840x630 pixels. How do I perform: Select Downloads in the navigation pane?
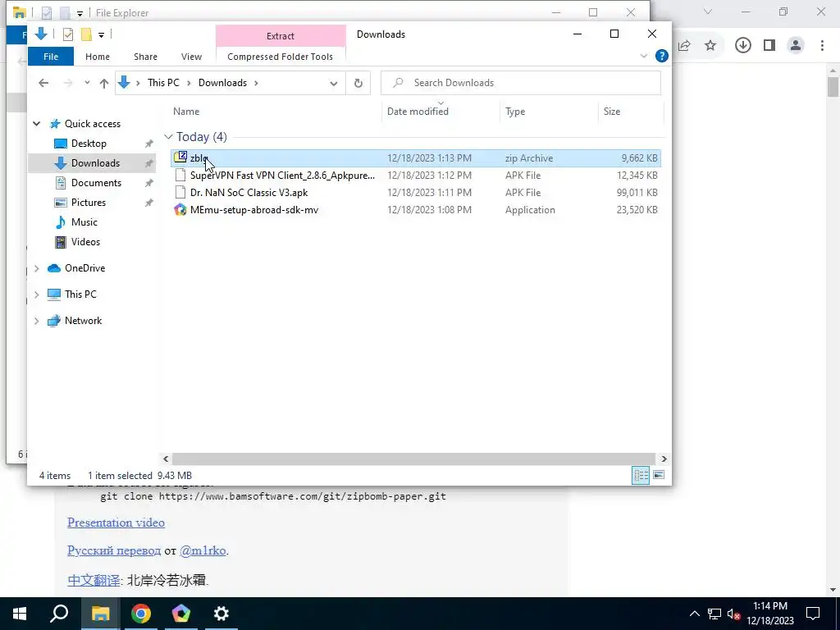click(x=95, y=163)
